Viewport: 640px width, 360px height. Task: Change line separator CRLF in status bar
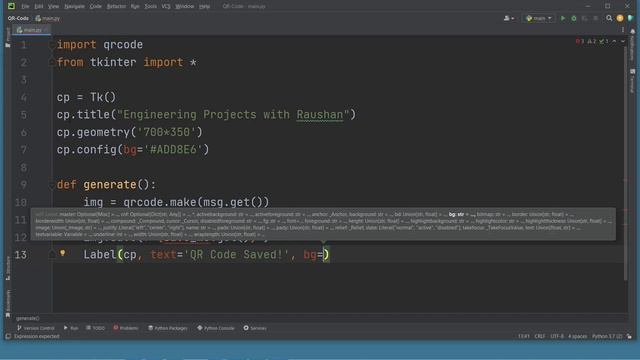click(x=540, y=336)
